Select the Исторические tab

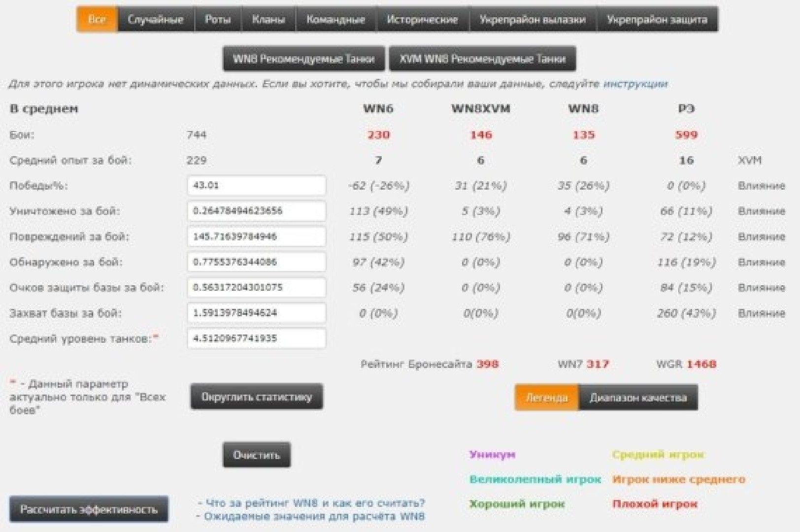coord(422,20)
